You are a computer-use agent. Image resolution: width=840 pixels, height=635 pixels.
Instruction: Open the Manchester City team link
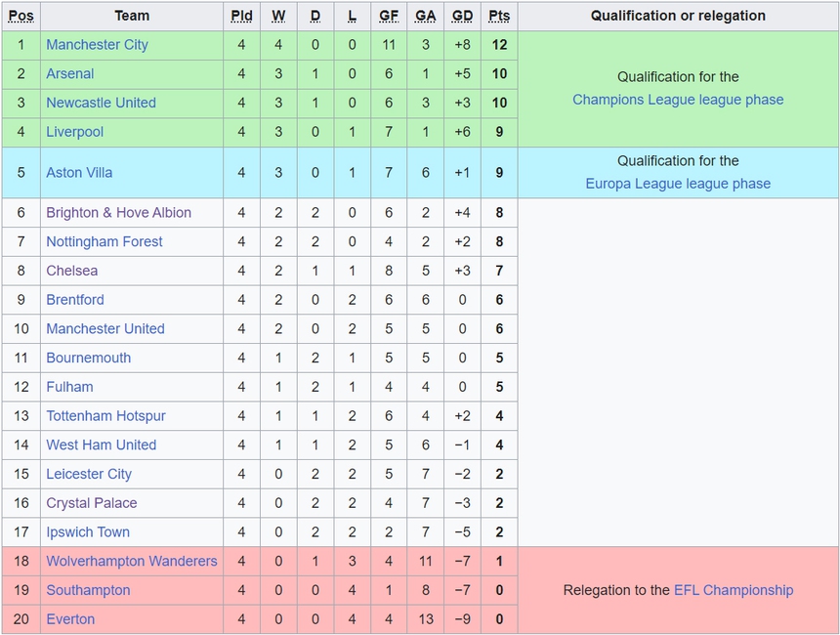[97, 45]
